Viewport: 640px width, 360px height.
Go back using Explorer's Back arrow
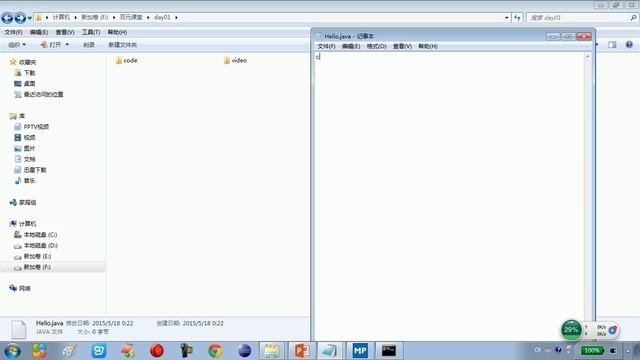7,18
